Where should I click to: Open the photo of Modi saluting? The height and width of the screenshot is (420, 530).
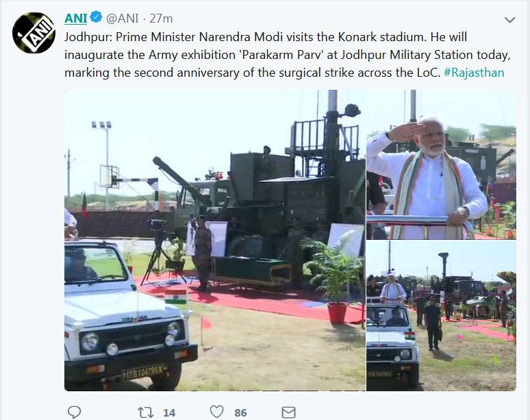(x=442, y=164)
